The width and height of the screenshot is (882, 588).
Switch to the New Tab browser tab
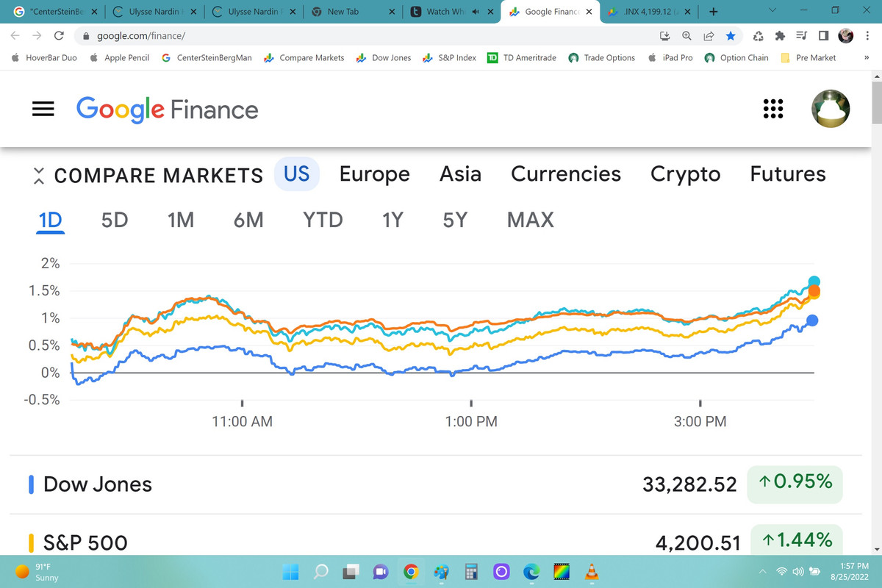pyautogui.click(x=352, y=12)
